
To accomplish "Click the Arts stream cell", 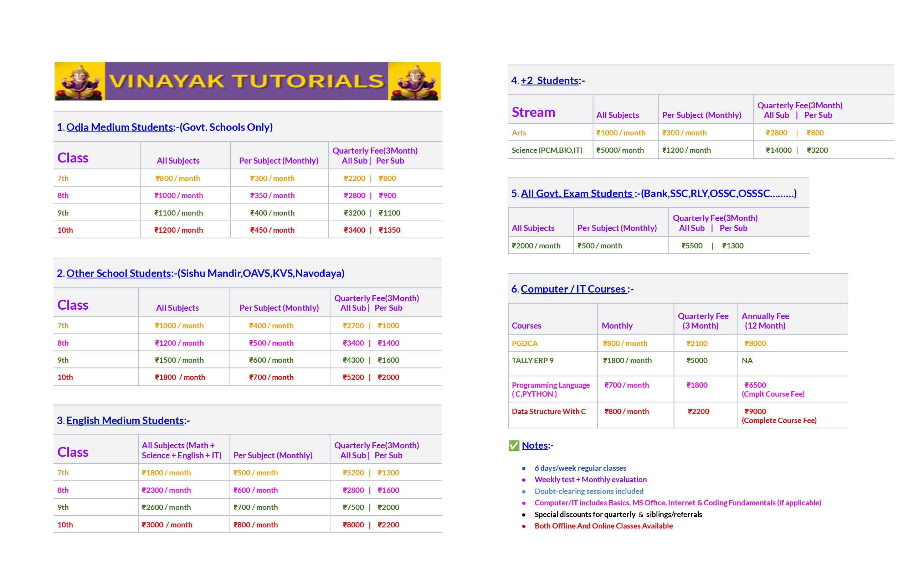I will (550, 133).
